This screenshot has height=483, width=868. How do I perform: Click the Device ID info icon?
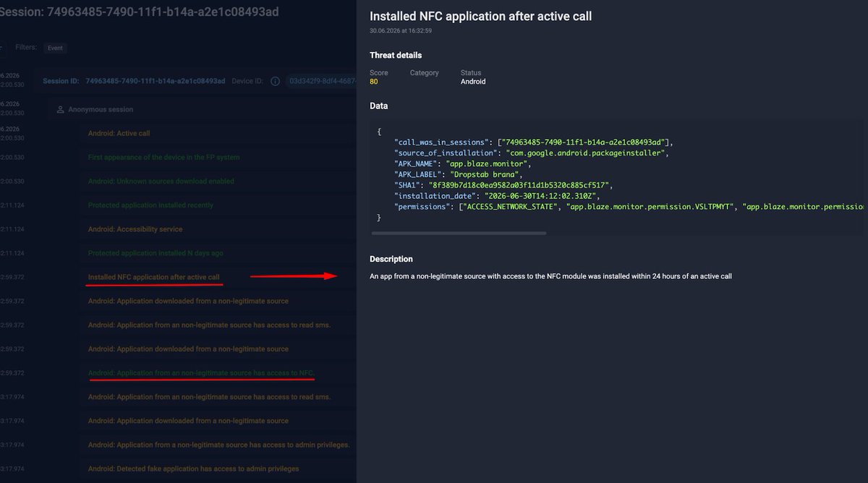[x=275, y=82]
